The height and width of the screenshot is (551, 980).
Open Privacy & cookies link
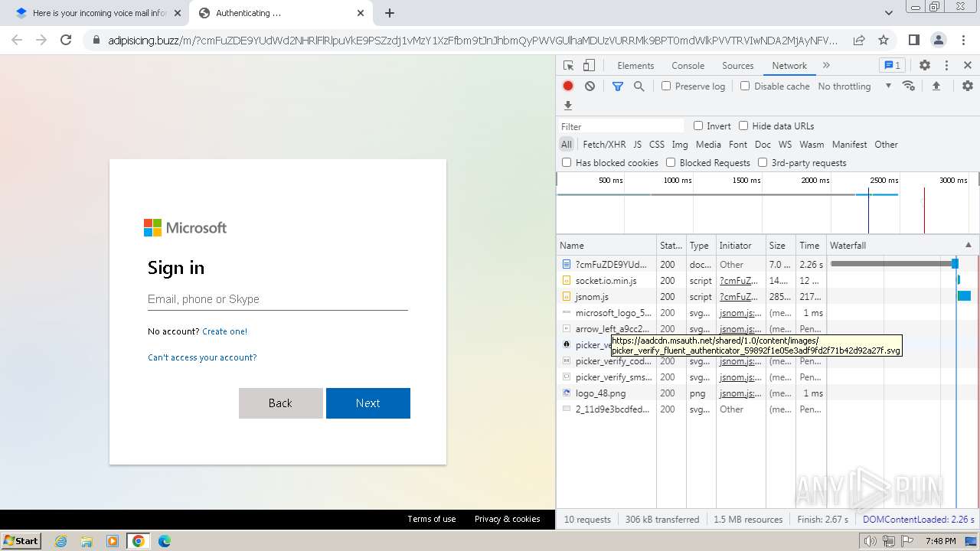(x=507, y=519)
